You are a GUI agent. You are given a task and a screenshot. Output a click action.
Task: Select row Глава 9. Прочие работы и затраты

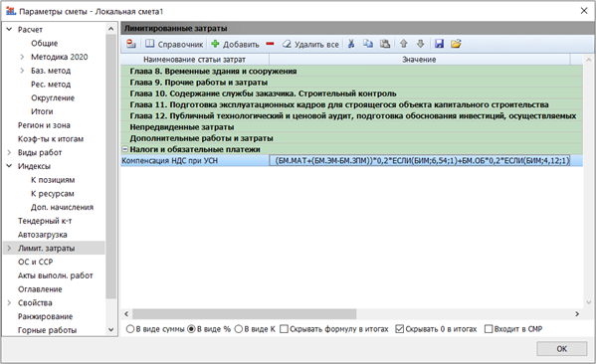coord(351,83)
